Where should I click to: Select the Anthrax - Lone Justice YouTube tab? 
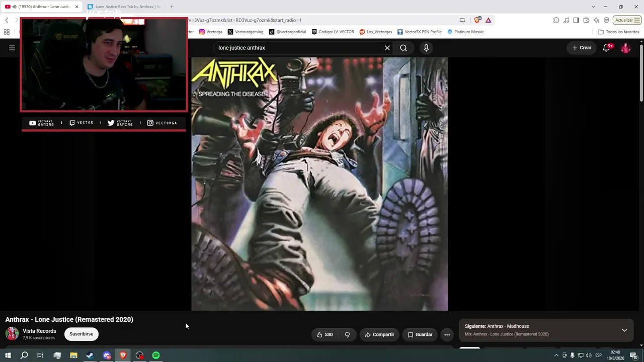tap(42, 7)
